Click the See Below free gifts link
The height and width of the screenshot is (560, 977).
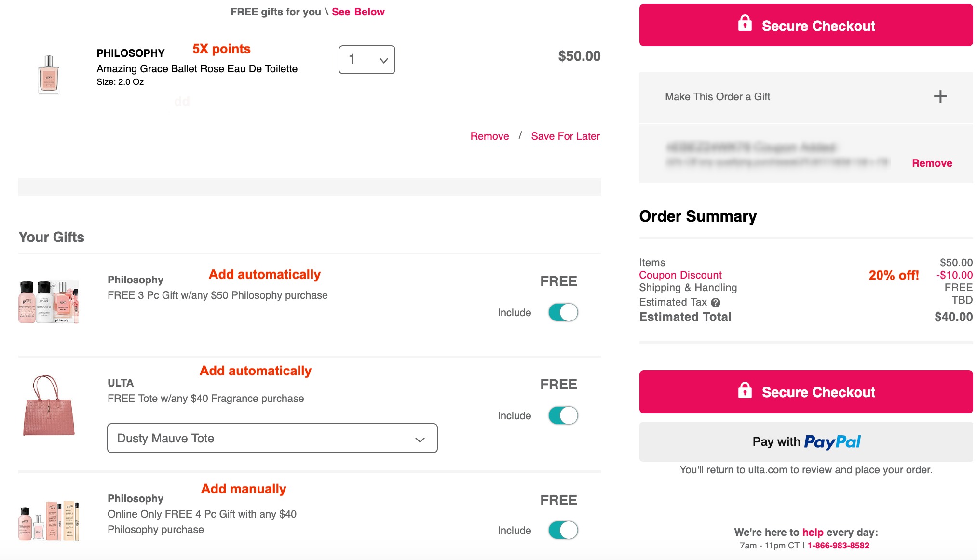(x=358, y=12)
